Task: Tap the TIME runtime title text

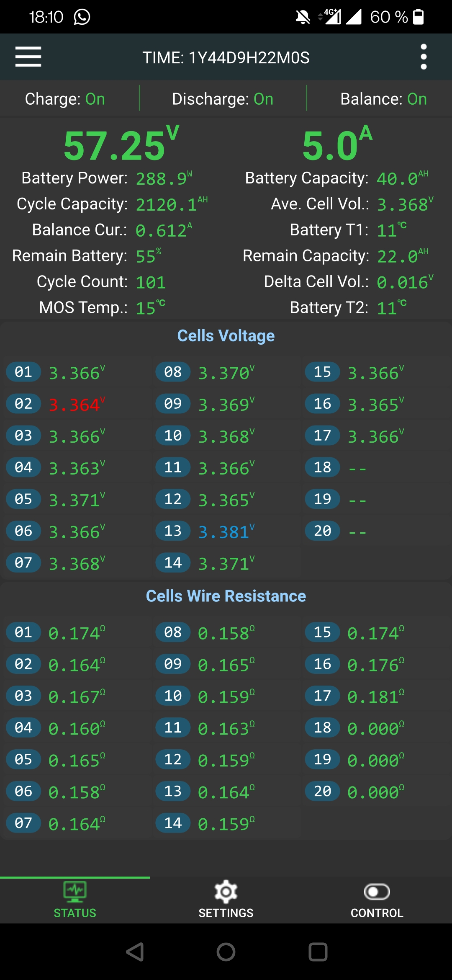Action: point(226,58)
